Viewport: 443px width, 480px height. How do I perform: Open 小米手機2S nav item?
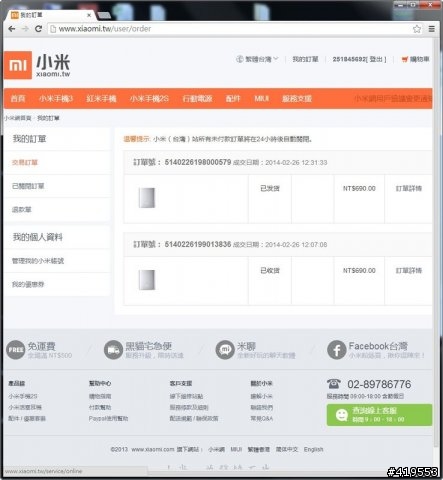click(x=149, y=99)
